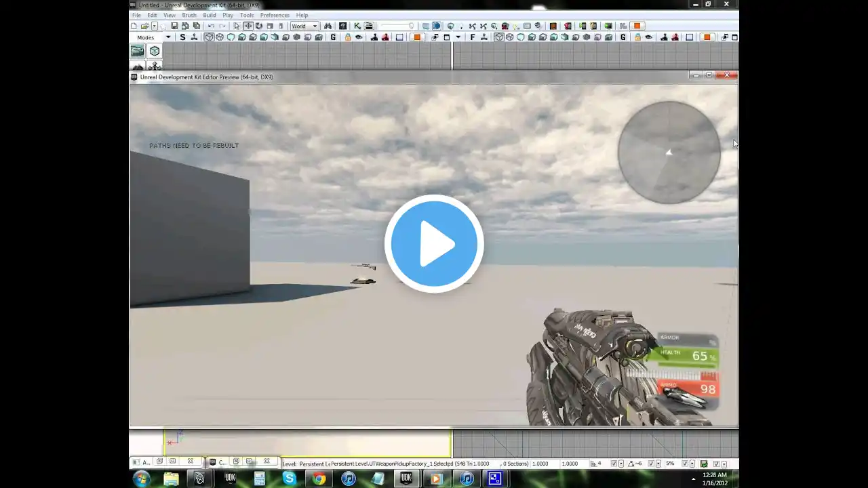Click the 'S' icon beside Modes
868x488 pixels.
click(182, 37)
